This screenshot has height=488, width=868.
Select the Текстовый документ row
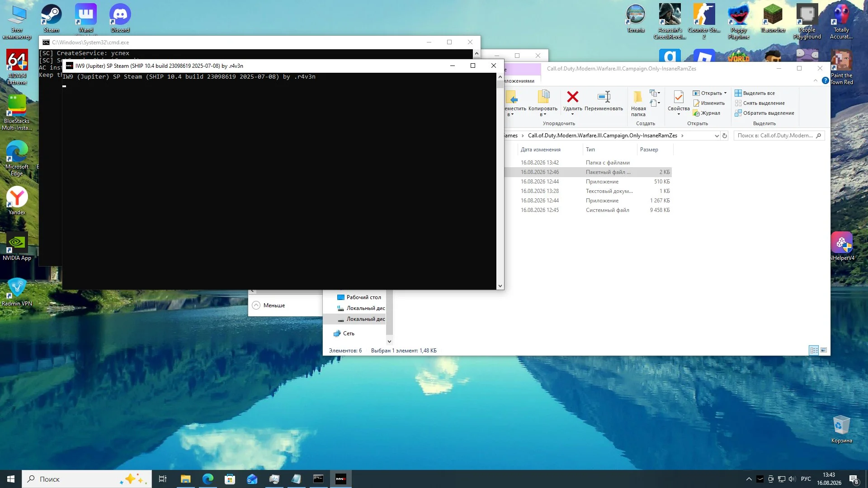tap(588, 191)
